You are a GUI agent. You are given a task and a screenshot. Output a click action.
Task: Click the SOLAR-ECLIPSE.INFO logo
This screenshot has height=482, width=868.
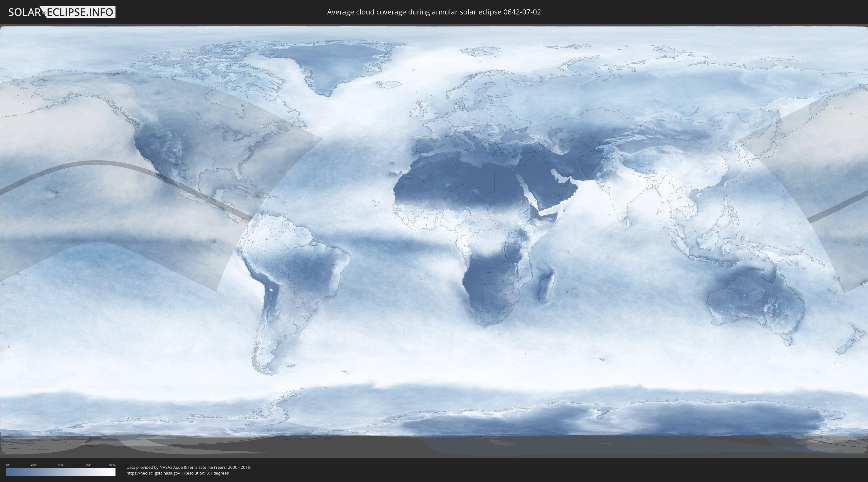[62, 12]
